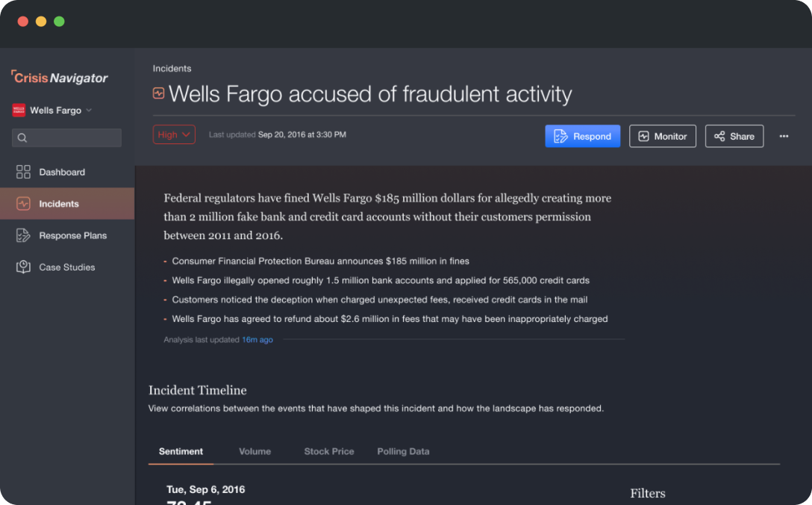Switch to the Stock Price tab
Image resolution: width=812 pixels, height=505 pixels.
(x=329, y=451)
